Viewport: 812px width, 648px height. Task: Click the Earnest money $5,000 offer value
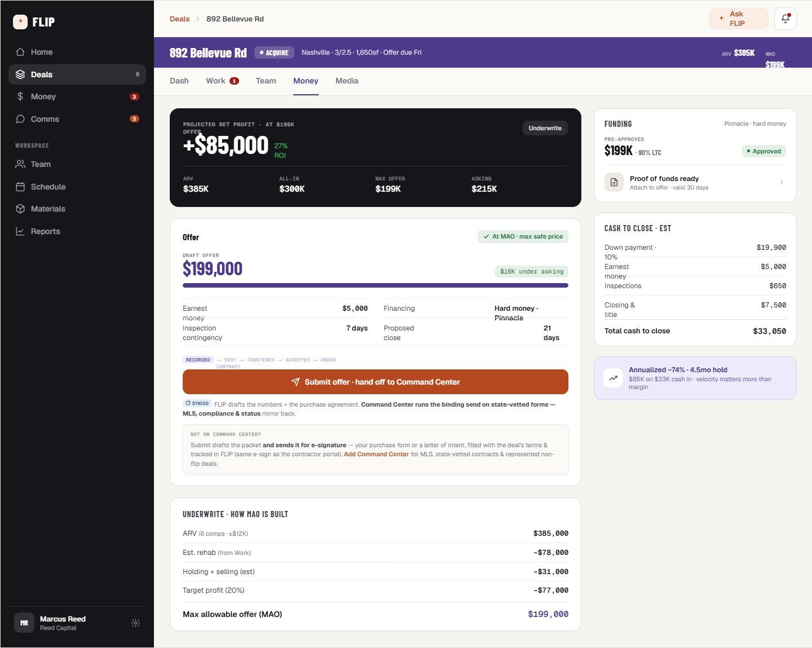[x=355, y=308]
